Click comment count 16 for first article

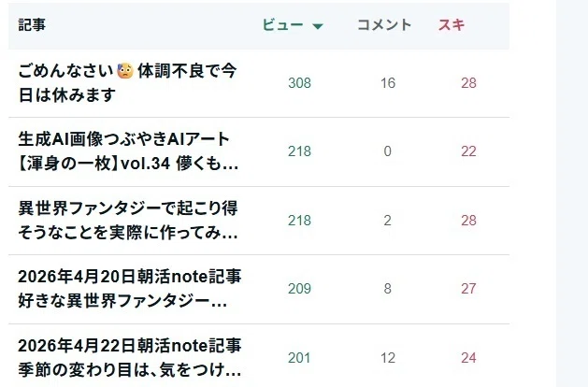pyautogui.click(x=388, y=83)
